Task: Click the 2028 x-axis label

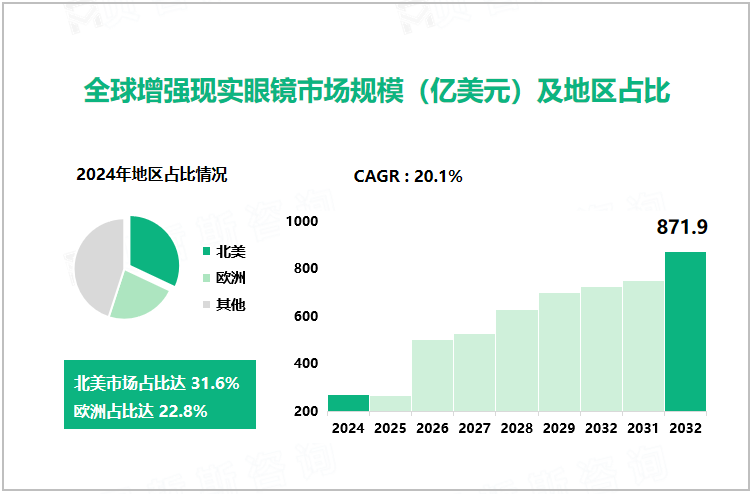Action: tap(517, 428)
